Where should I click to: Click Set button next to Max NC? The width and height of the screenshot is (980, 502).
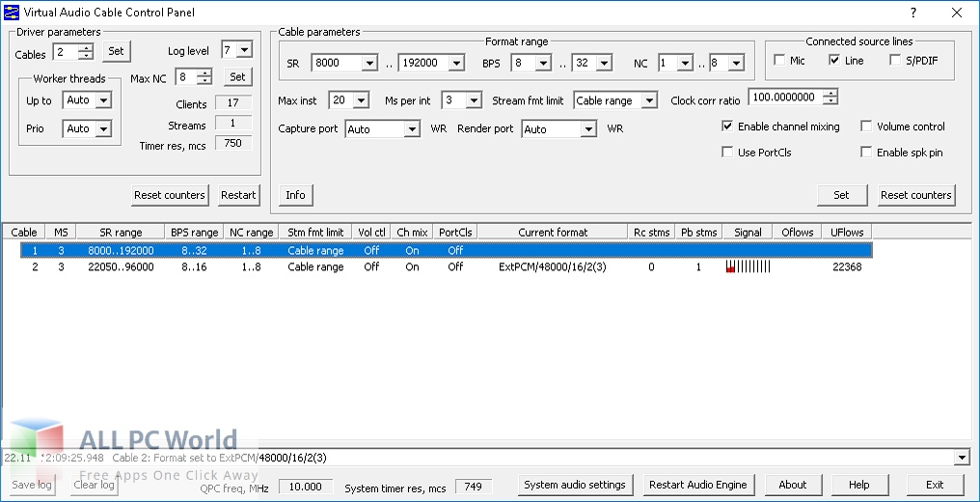point(237,77)
